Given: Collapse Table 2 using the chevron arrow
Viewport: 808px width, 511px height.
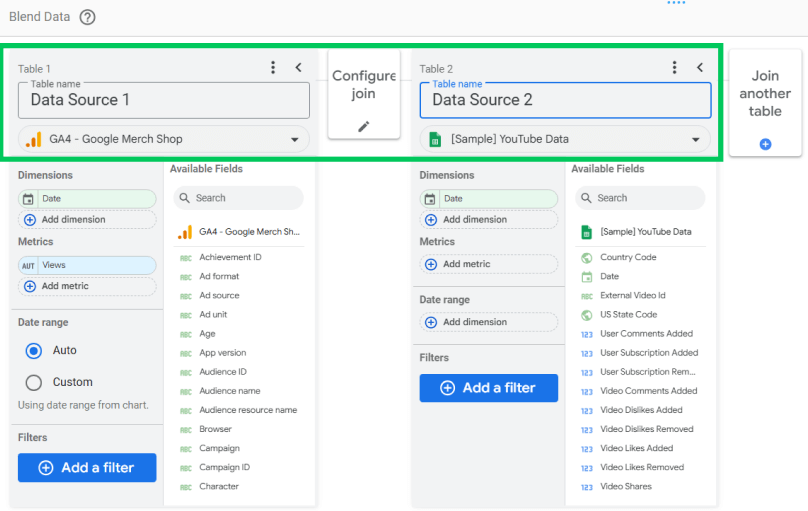Looking at the screenshot, I should [700, 67].
